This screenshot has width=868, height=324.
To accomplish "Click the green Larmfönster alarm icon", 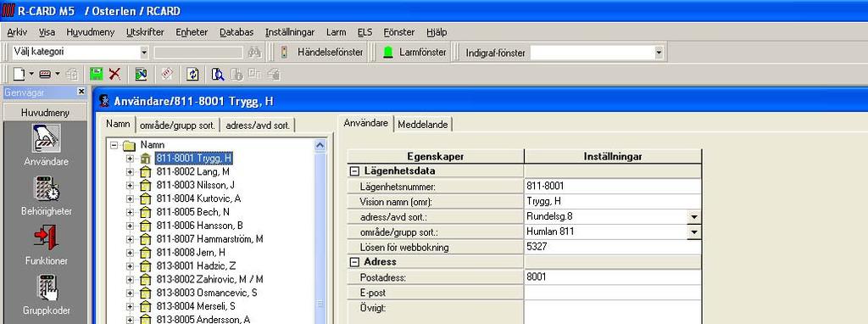I will pyautogui.click(x=388, y=53).
